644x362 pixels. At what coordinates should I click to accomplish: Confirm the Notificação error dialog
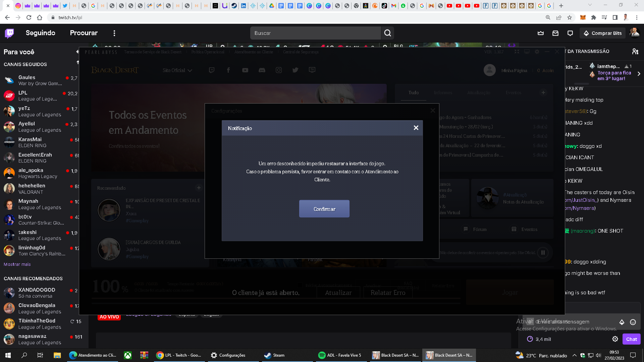(324, 209)
